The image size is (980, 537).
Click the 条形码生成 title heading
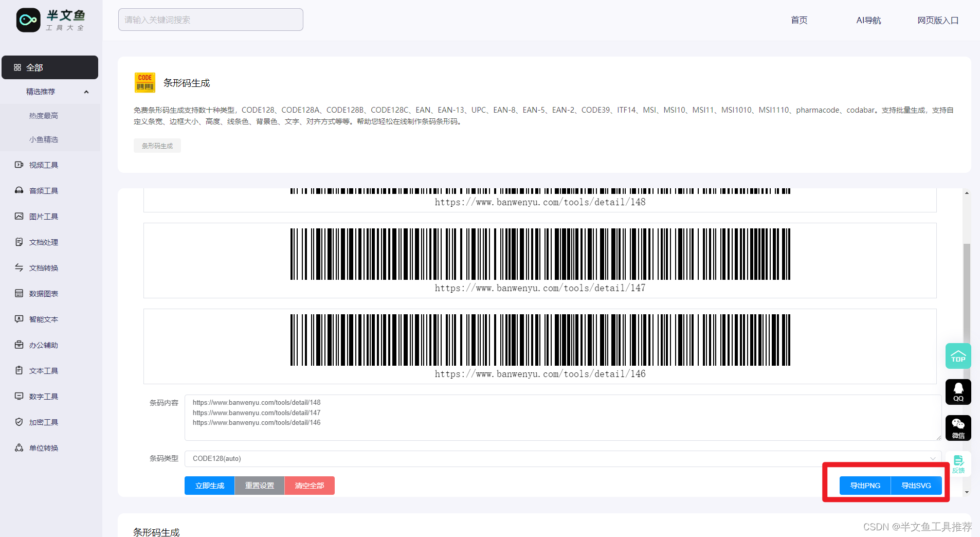click(187, 83)
